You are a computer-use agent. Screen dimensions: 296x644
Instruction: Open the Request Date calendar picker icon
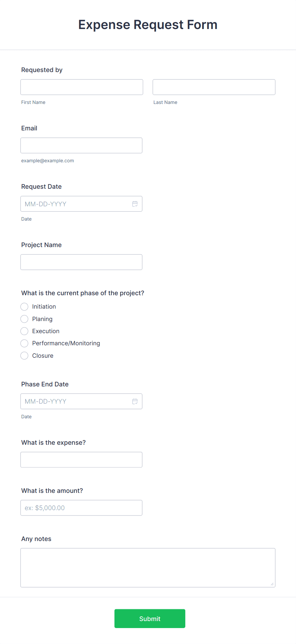point(135,204)
